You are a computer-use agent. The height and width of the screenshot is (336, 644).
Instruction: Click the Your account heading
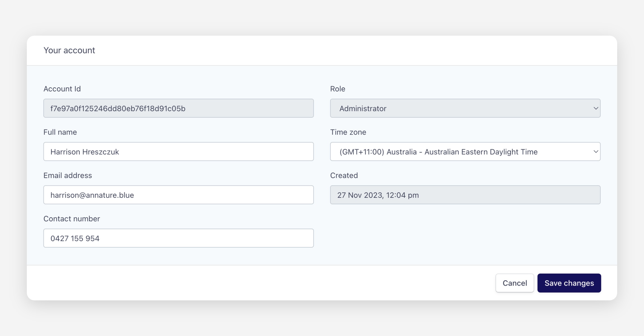click(69, 50)
